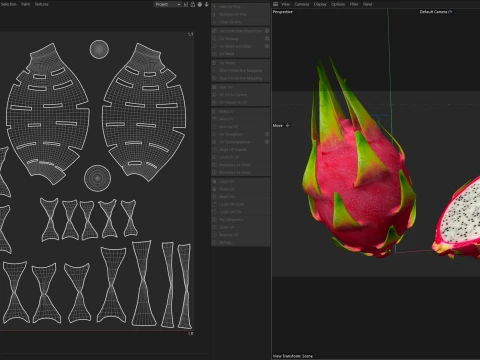Click the lock icon beside Project dropdown
The image size is (480, 360).
coord(193,4)
